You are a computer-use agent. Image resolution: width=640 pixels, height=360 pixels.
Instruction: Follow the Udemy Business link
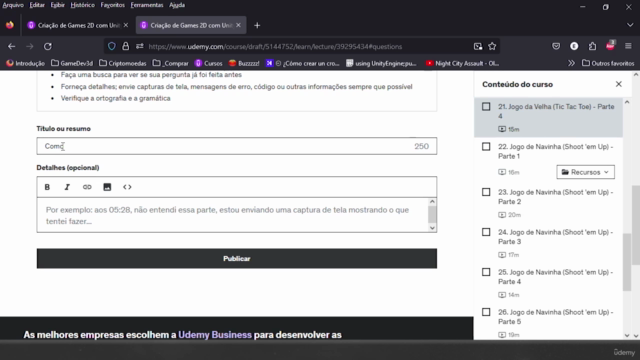click(x=215, y=335)
